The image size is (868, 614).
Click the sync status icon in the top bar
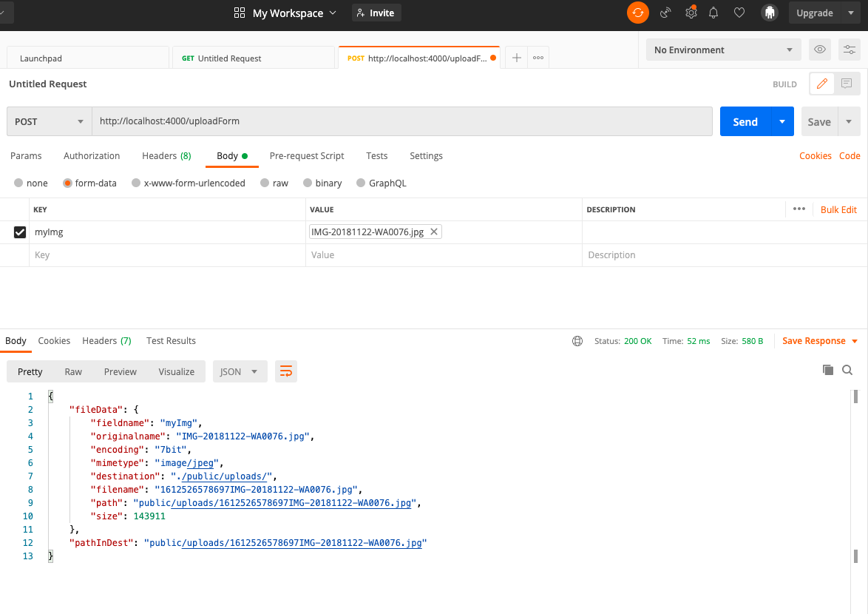click(x=637, y=13)
